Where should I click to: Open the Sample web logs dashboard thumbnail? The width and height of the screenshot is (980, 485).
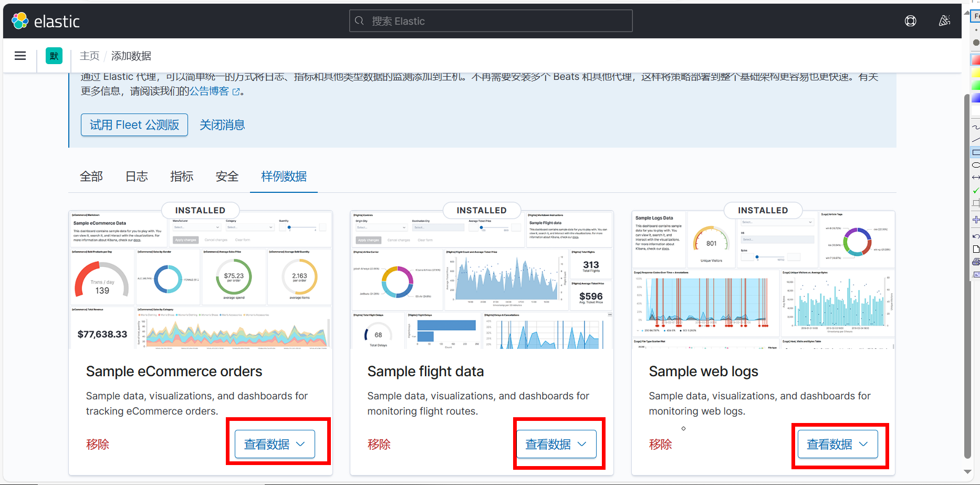coord(763,280)
